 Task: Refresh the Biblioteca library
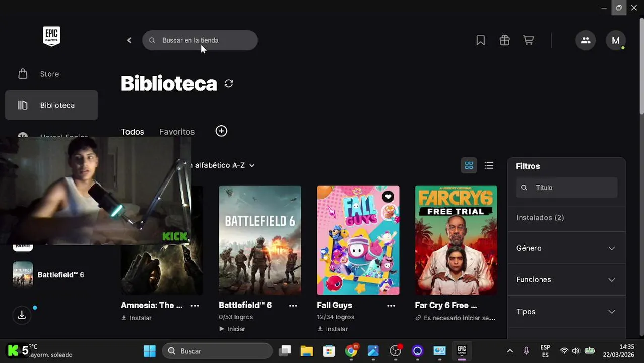coord(229,83)
